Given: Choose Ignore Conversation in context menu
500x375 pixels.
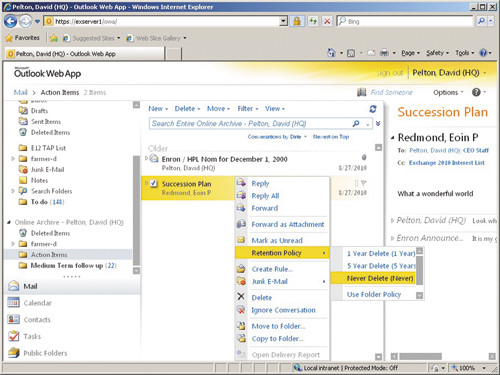Looking at the screenshot, I should coord(283,310).
